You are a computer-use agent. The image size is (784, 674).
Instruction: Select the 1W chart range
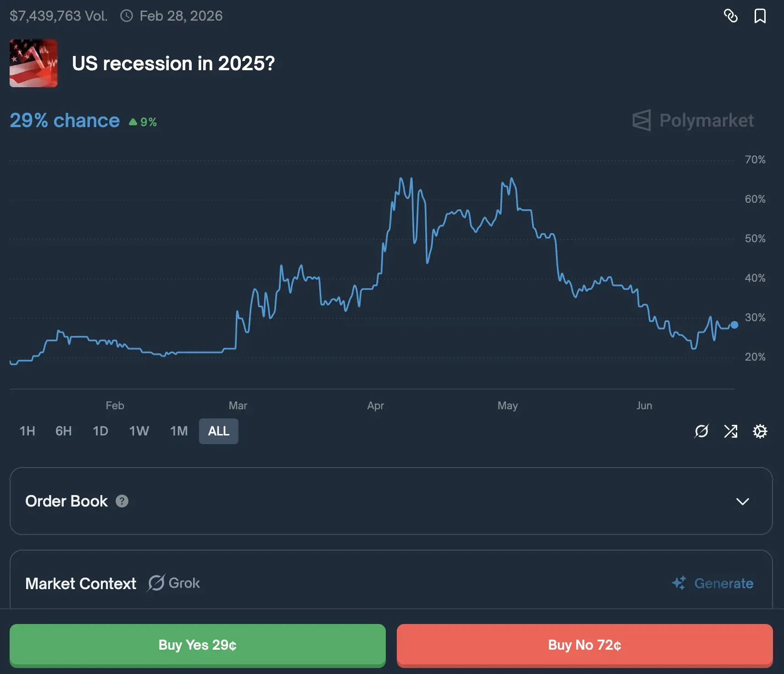click(139, 431)
